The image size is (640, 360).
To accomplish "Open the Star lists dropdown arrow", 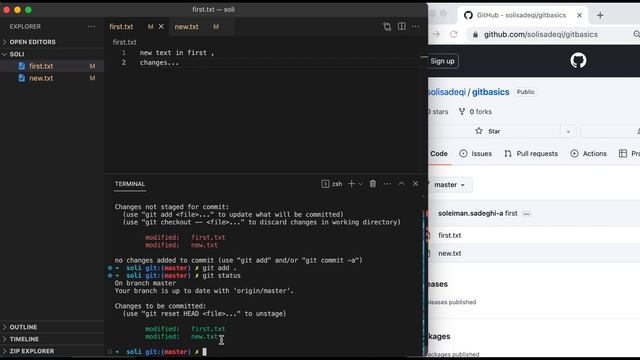I will [x=568, y=131].
